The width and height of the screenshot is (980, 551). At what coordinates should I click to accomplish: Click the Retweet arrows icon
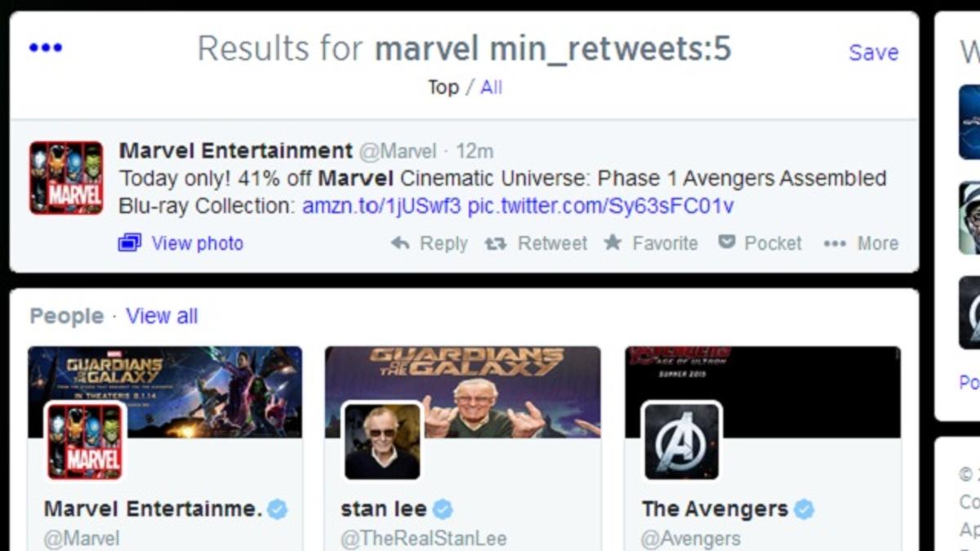(x=496, y=243)
